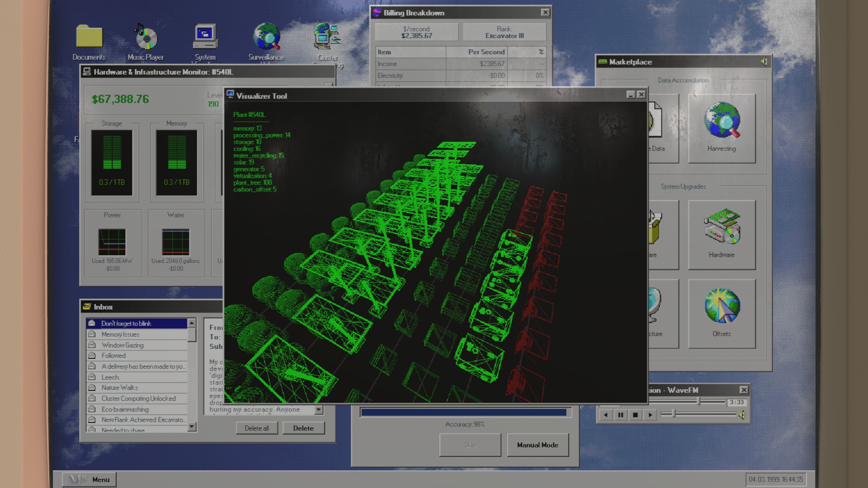Open Hardware upgrades in Marketplace
The image size is (868, 488).
pyautogui.click(x=722, y=234)
